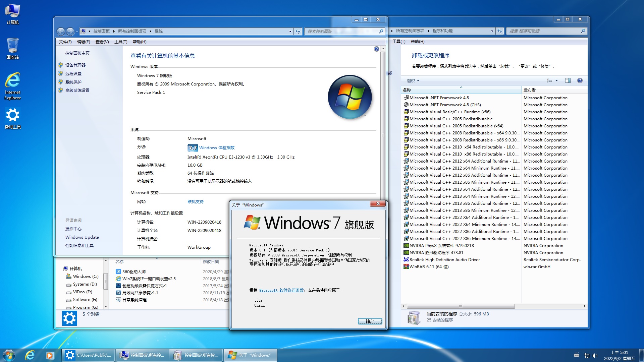Open 系统保护 from left sidebar
Viewport: 644px width, 362px height.
coord(73,82)
